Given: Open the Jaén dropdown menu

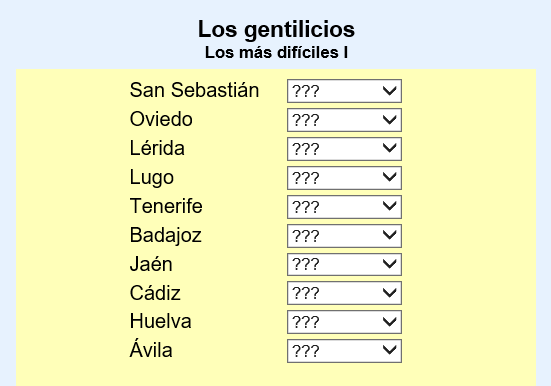Looking at the screenshot, I should [344, 264].
